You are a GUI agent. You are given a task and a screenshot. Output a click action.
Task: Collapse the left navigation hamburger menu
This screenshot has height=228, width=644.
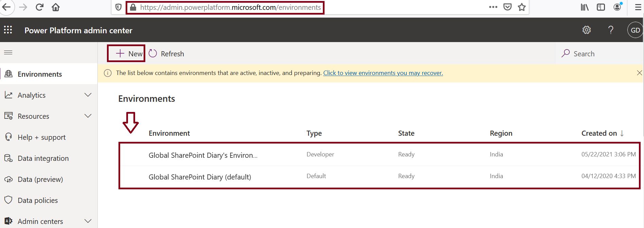click(8, 53)
